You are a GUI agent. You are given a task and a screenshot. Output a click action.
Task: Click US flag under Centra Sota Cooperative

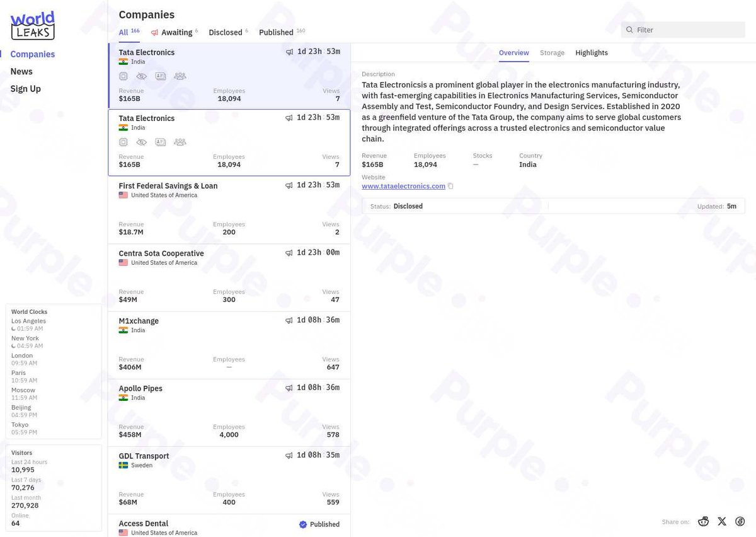pyautogui.click(x=123, y=263)
